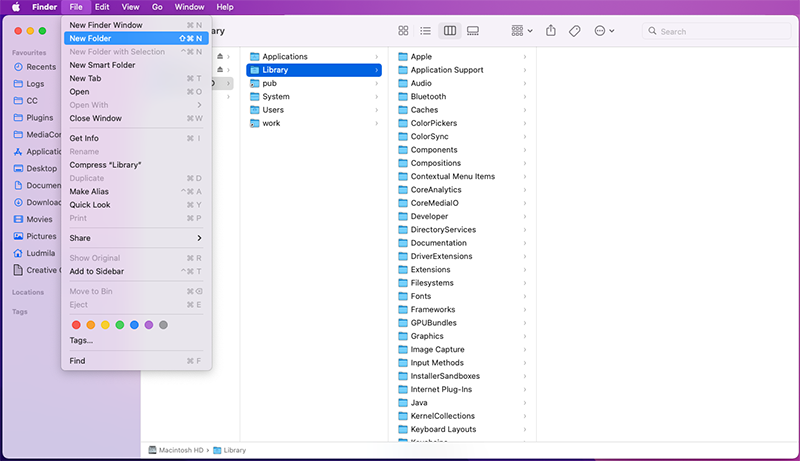Open the Edit menu
Image resolution: width=800 pixels, height=461 pixels.
pyautogui.click(x=102, y=7)
